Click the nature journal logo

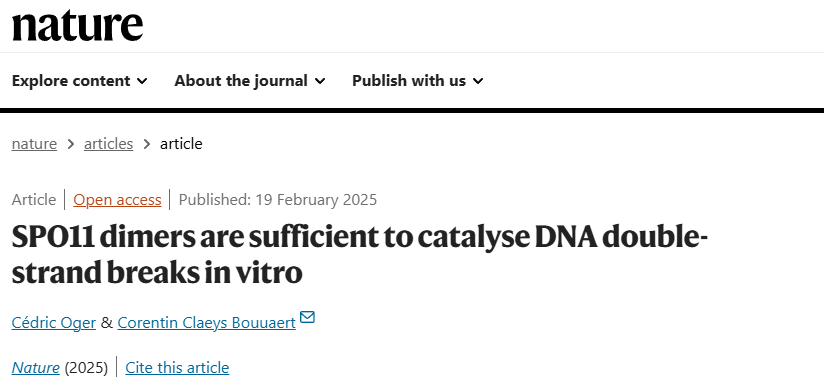click(x=77, y=26)
